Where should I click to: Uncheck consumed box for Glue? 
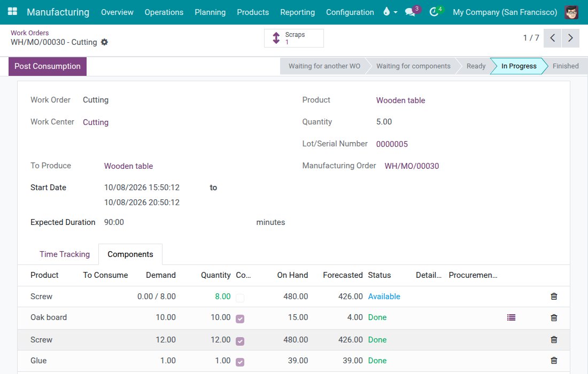pos(240,362)
